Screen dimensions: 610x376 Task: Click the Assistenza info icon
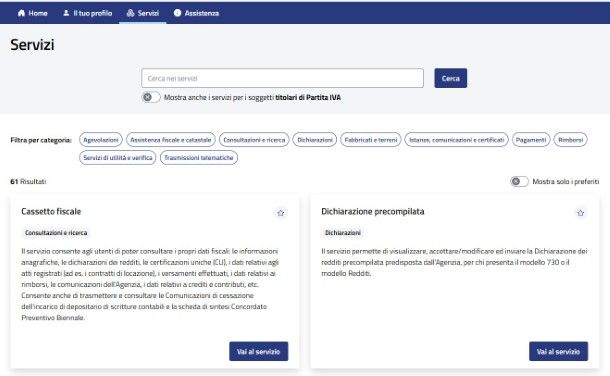coord(177,13)
